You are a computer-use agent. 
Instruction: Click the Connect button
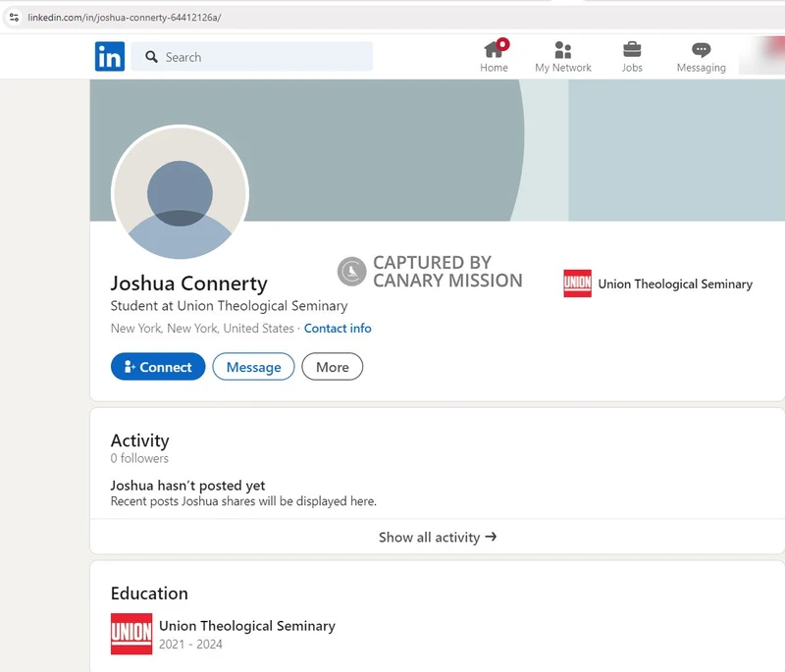coord(157,367)
